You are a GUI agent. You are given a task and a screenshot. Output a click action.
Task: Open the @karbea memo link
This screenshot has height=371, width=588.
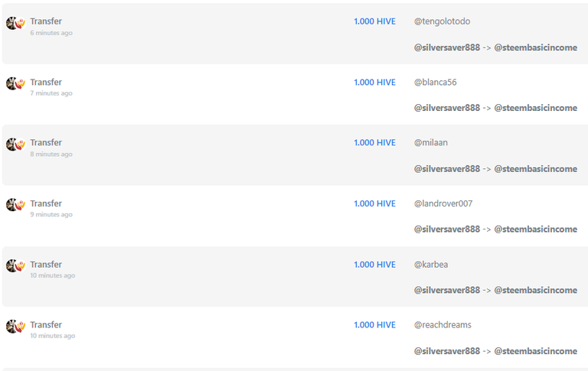coord(430,265)
